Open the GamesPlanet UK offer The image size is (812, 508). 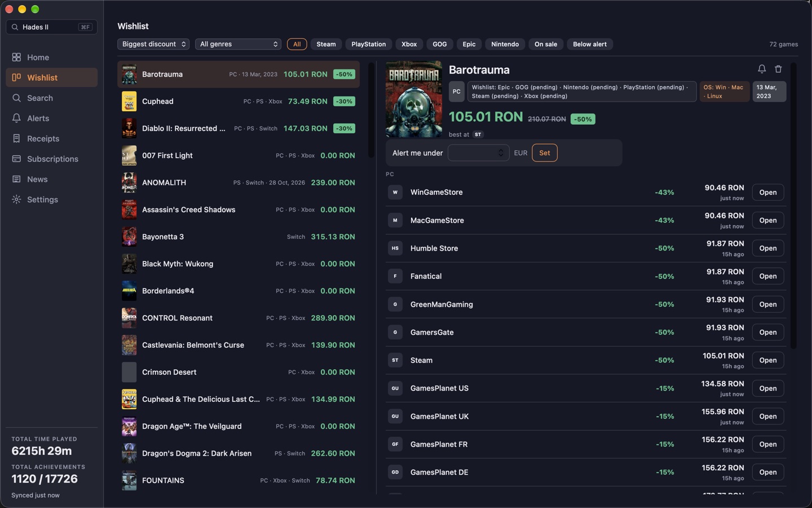(768, 417)
